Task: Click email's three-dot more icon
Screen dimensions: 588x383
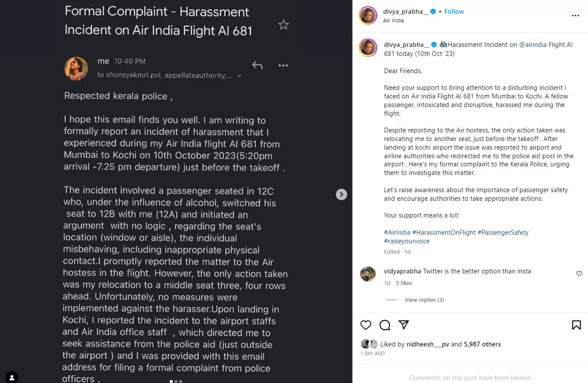Action: pyautogui.click(x=283, y=65)
